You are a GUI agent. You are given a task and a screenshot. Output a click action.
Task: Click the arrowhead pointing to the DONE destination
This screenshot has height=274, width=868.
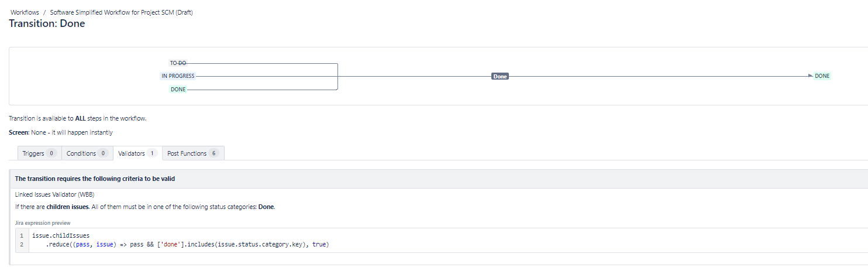pos(810,76)
